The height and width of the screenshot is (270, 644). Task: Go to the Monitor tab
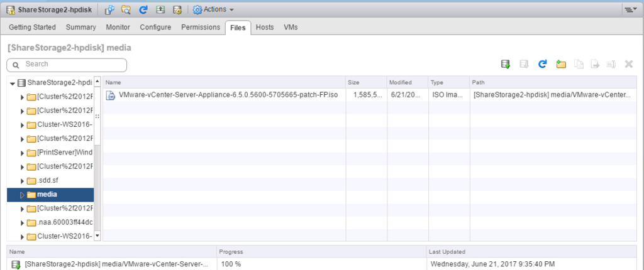pos(118,28)
